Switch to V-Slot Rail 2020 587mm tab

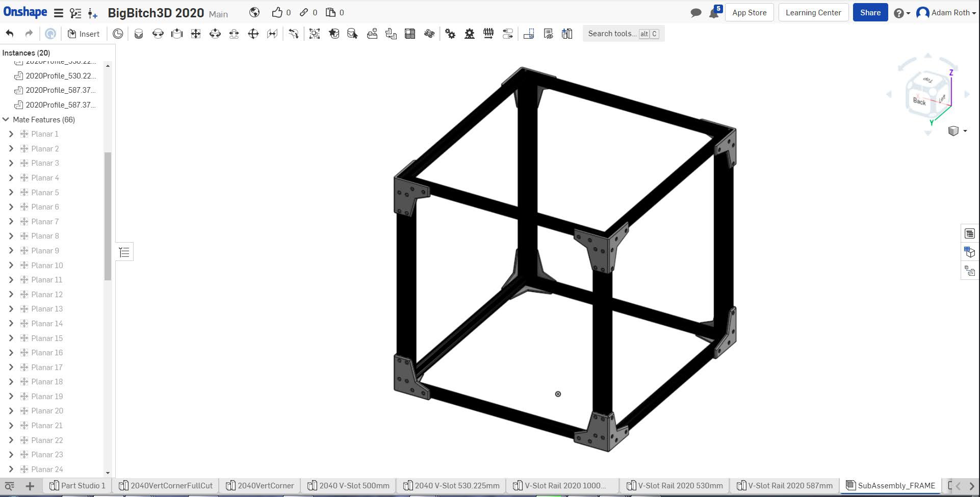coord(785,486)
